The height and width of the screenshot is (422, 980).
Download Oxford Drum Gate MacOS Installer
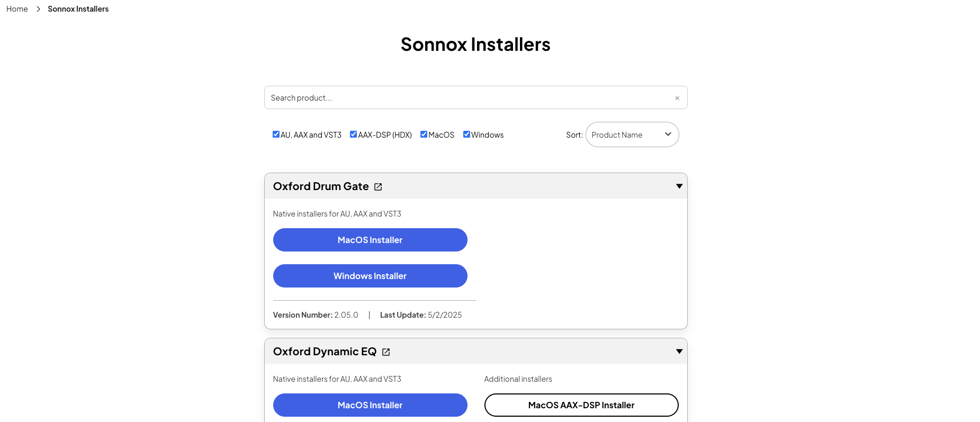[370, 240]
